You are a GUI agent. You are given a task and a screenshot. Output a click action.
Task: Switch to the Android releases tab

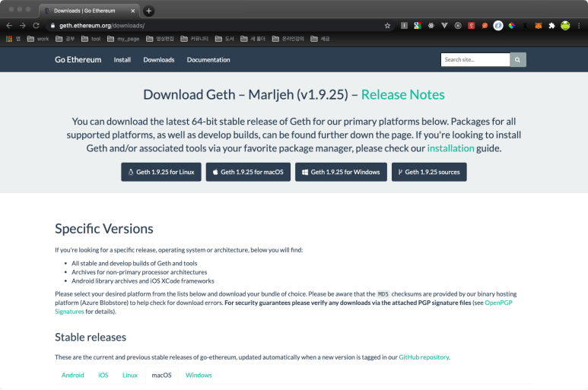click(73, 375)
